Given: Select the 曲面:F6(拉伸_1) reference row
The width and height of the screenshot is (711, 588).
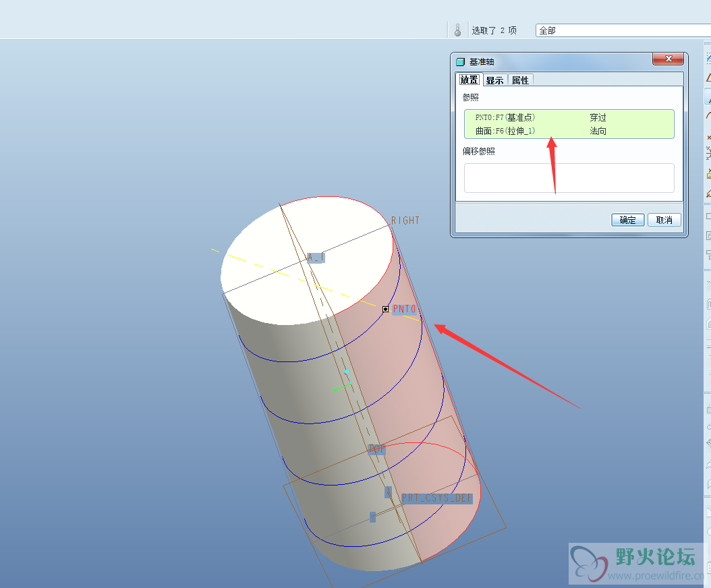Looking at the screenshot, I should coord(569,131).
